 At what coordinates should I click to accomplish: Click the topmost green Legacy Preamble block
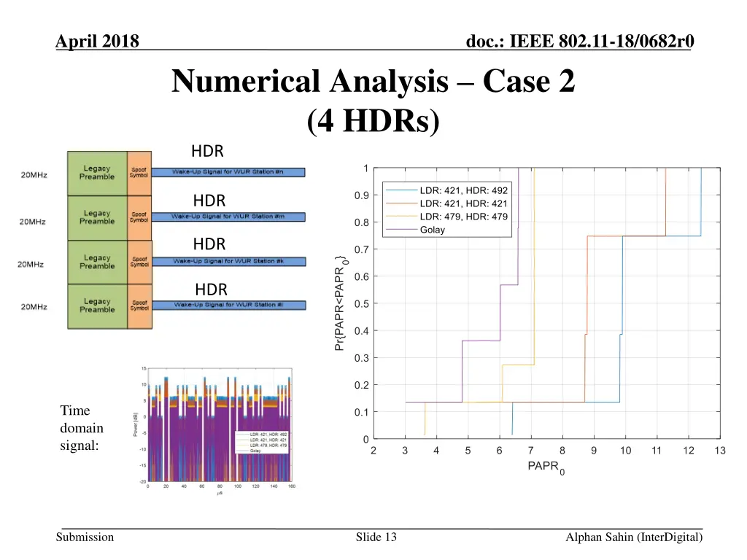(x=97, y=173)
